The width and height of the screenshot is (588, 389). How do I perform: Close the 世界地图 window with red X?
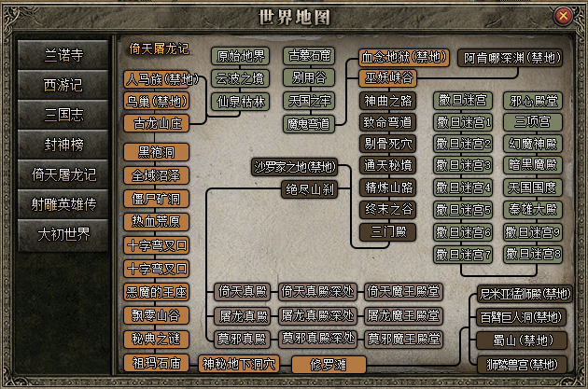tap(563, 16)
